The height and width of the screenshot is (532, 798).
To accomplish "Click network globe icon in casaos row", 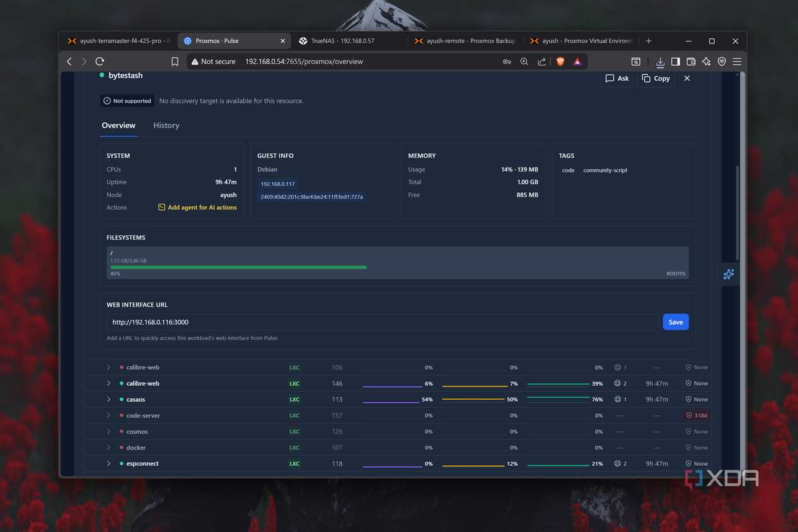I will (618, 400).
